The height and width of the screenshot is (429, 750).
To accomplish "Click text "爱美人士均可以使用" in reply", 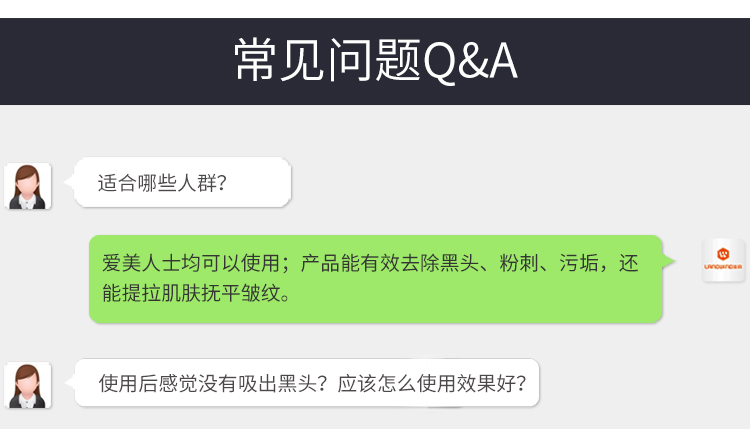I will coord(190,264).
